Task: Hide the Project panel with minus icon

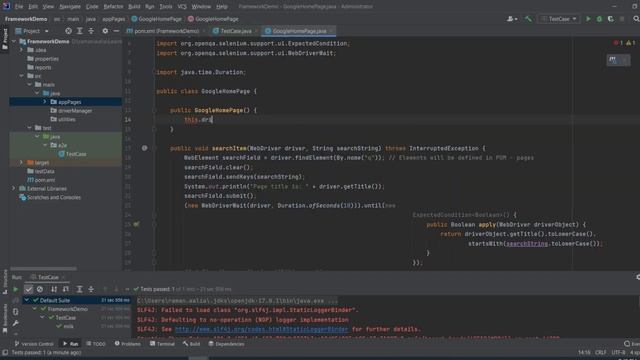Action: [116, 31]
